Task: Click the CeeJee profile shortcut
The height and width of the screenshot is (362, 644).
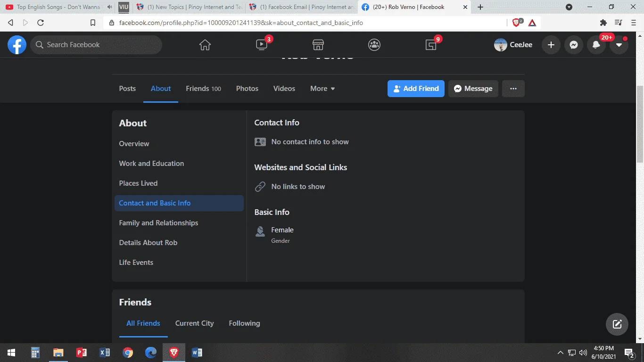Action: pyautogui.click(x=513, y=45)
